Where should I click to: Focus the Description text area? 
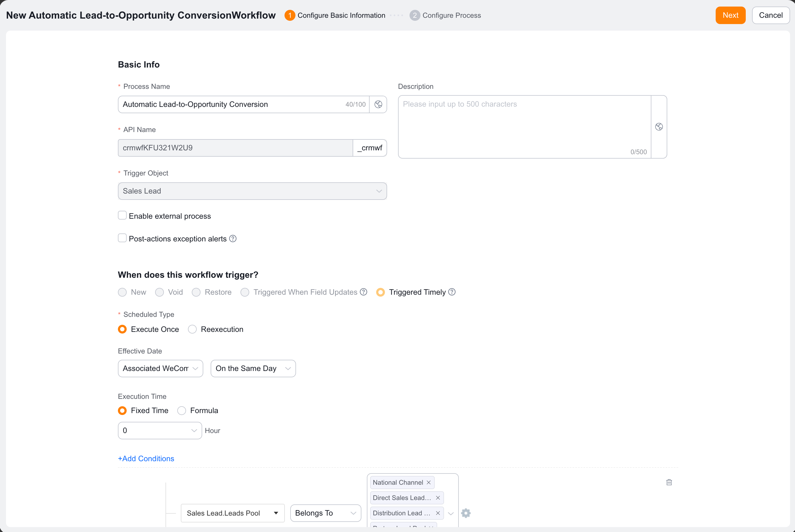click(x=524, y=127)
